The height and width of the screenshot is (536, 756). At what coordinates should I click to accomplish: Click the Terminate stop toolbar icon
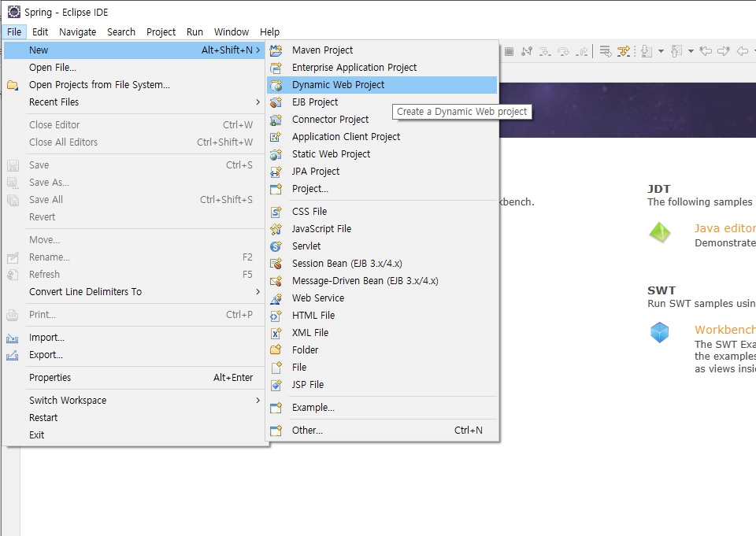[510, 51]
